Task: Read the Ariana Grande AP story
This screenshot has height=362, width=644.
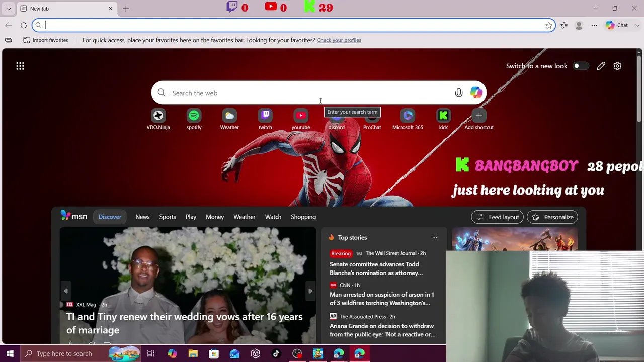Action: pyautogui.click(x=383, y=330)
